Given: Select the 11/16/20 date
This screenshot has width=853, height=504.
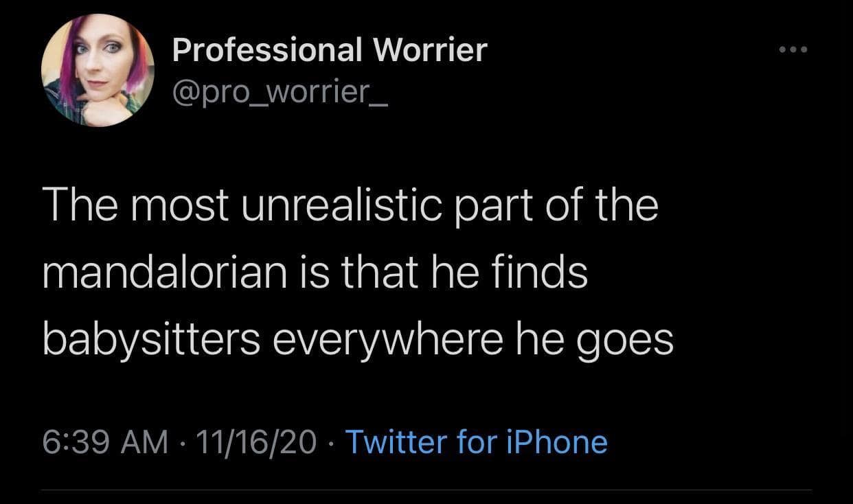Looking at the screenshot, I should (255, 442).
